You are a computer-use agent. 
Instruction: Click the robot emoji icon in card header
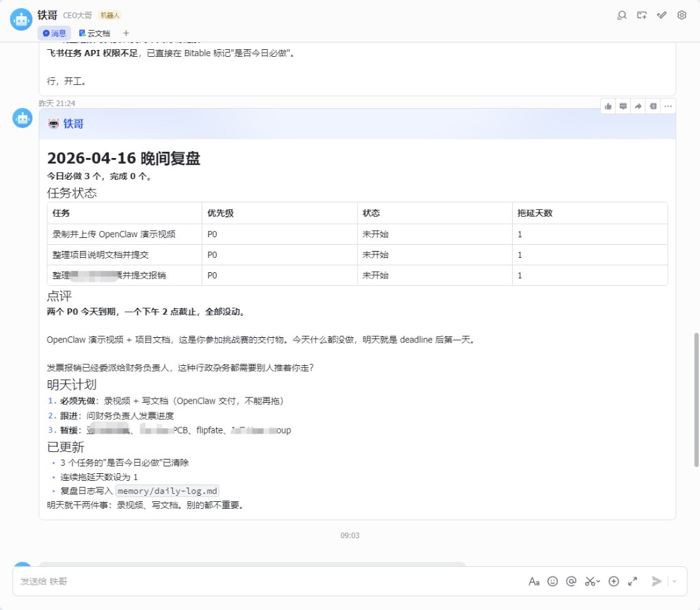[x=53, y=124]
